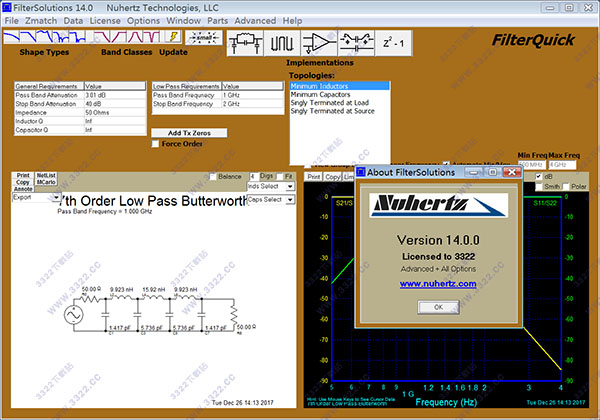Expand the Inds Select dropdown
Image resolution: width=600 pixels, height=420 pixels.
pos(270,186)
